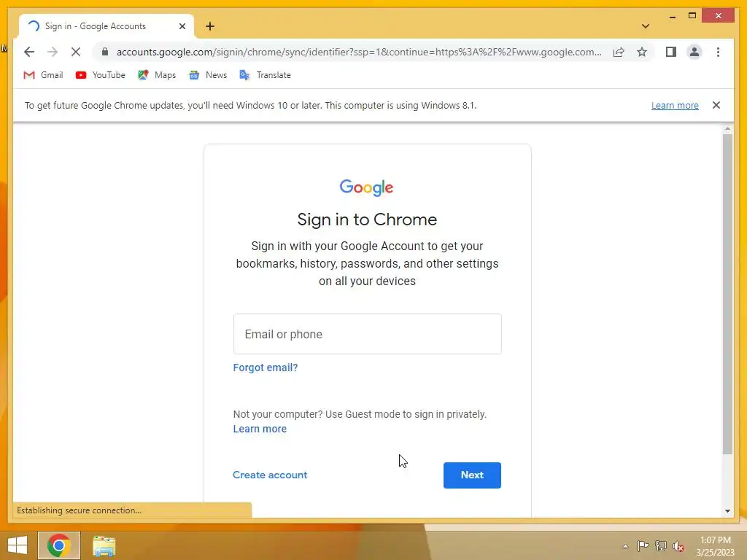Viewport: 747px width, 560px height.
Task: Open the Chrome three-dot menu
Action: click(718, 52)
